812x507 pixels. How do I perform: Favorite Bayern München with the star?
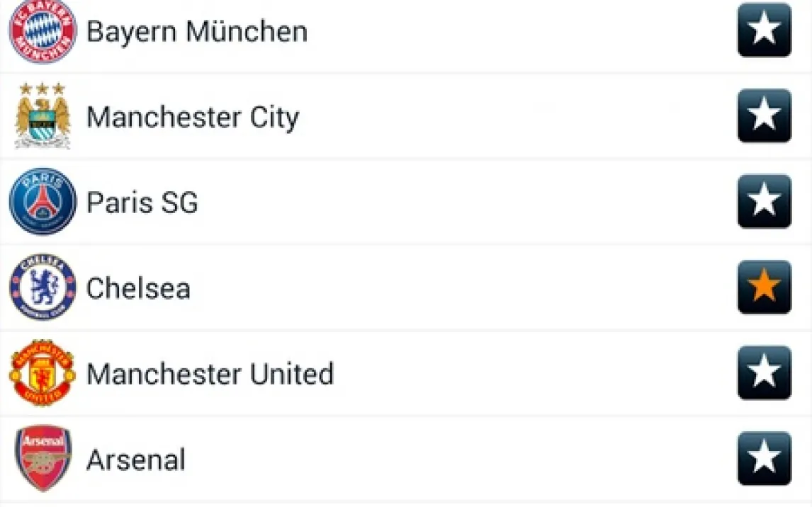[x=764, y=30]
